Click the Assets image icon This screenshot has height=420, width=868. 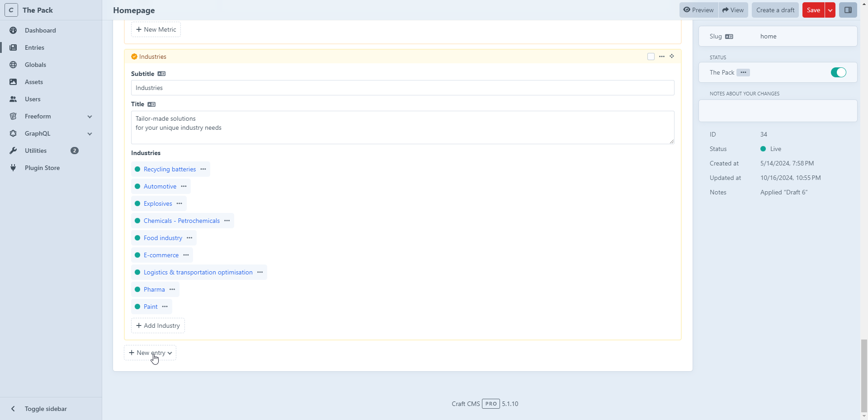13,82
